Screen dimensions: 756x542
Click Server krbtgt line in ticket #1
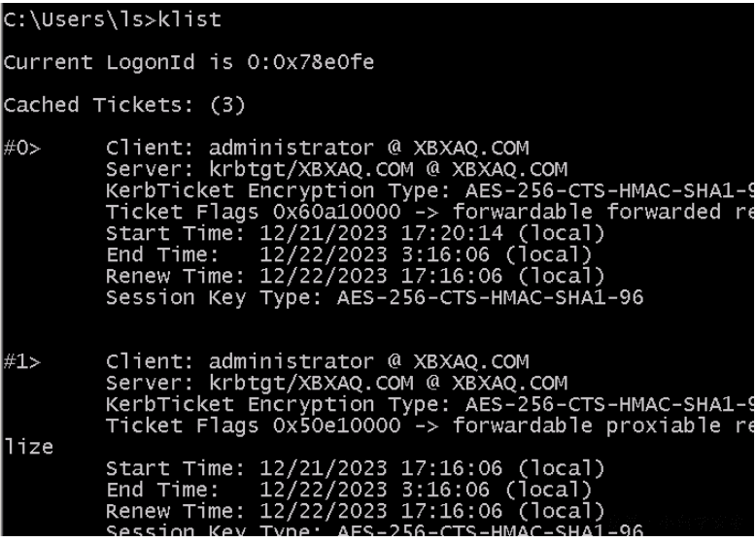[x=336, y=383]
